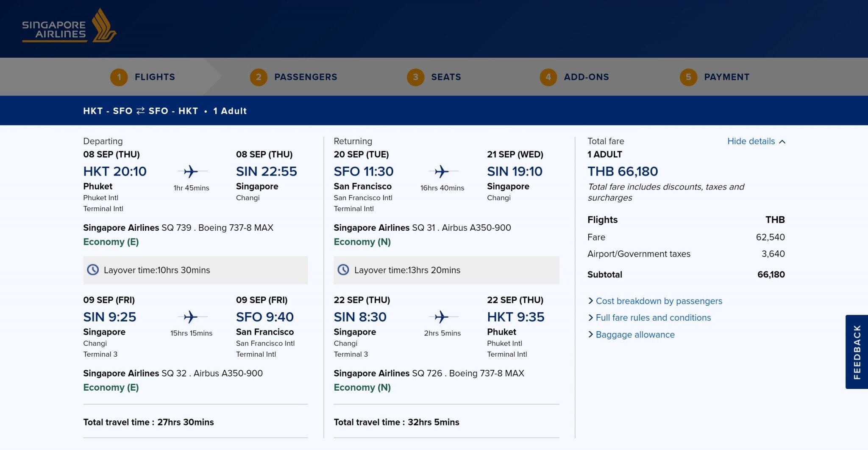868x450 pixels.
Task: Expand Baggage allowance section
Action: tap(635, 335)
